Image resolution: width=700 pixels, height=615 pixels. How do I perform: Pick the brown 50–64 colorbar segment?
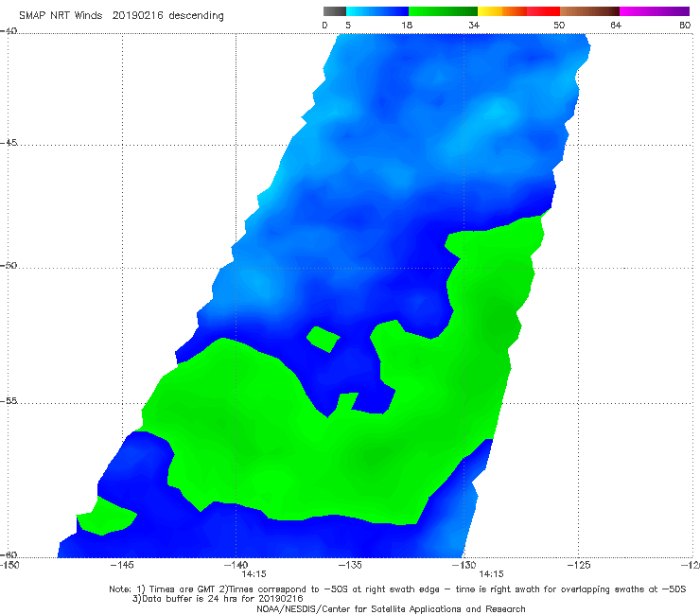click(x=589, y=11)
